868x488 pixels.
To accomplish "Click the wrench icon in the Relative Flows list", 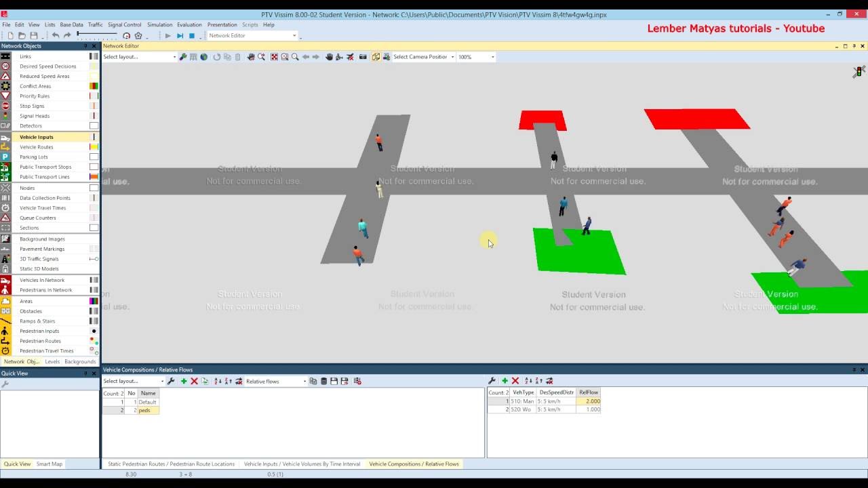I will tap(492, 381).
